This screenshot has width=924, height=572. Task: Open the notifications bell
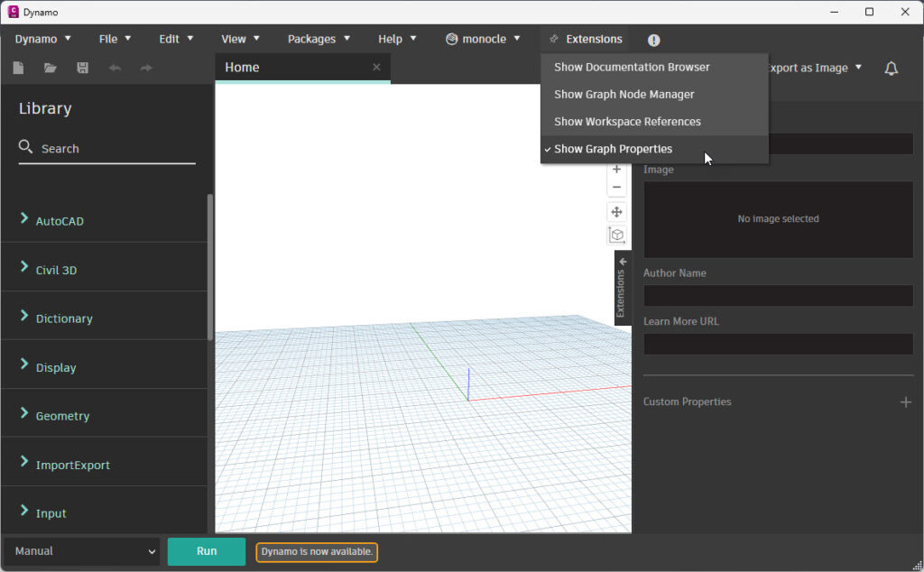coord(891,69)
